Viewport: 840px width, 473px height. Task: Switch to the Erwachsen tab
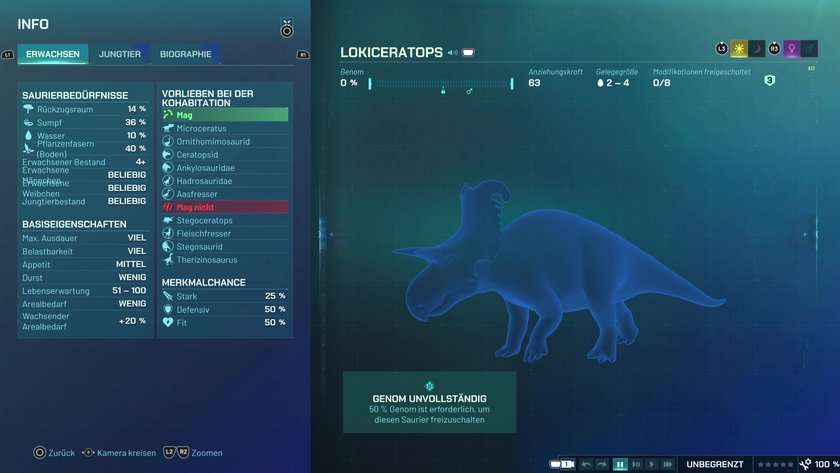[52, 54]
